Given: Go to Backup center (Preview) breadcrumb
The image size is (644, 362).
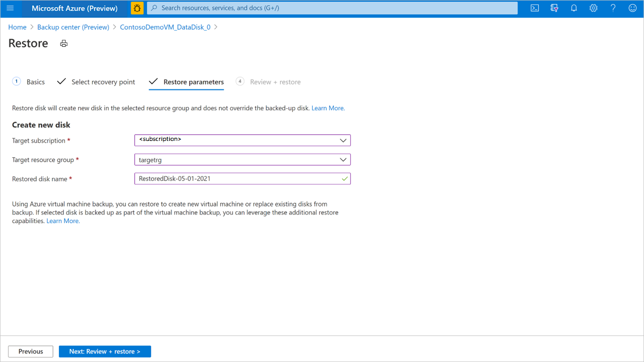Looking at the screenshot, I should 73,27.
